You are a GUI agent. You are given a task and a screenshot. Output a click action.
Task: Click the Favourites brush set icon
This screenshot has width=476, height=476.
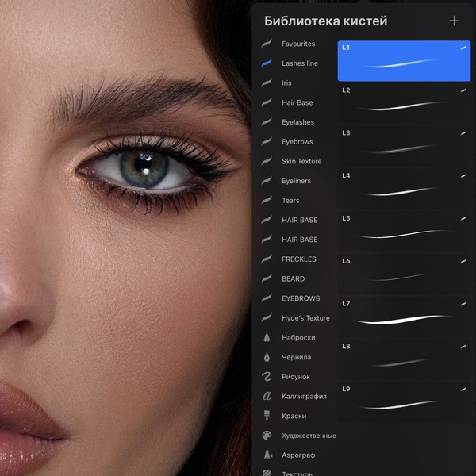[x=267, y=44]
